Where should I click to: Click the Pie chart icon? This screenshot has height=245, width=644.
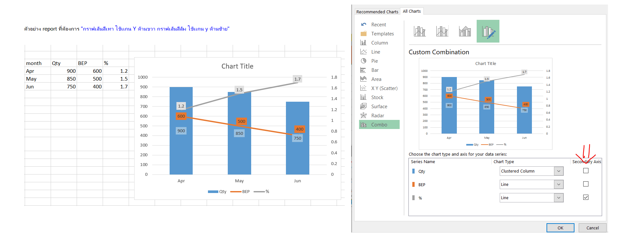(364, 61)
